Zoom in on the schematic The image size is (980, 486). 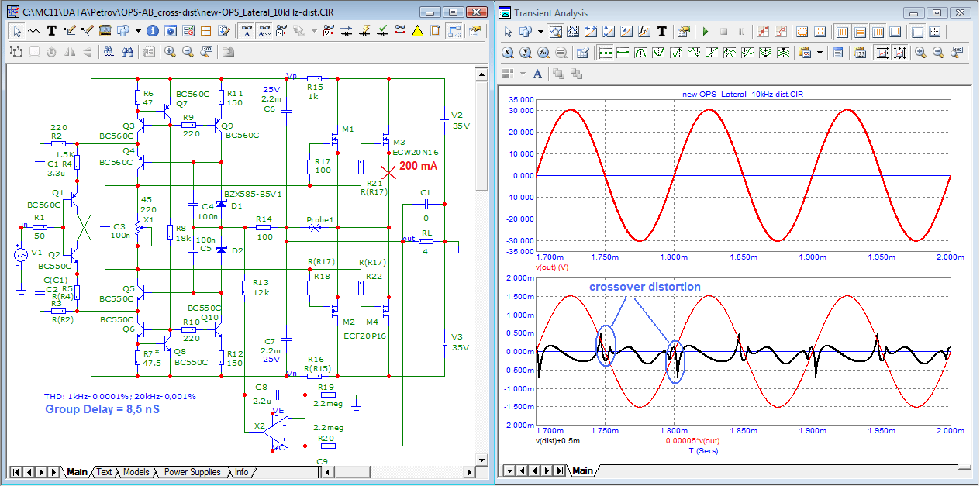click(x=170, y=51)
